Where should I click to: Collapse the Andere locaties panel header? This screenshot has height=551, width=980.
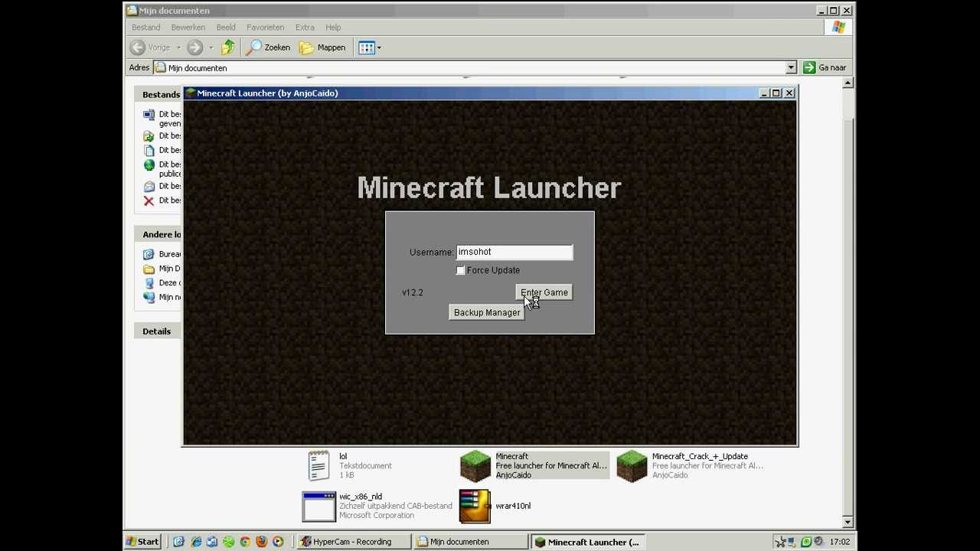coord(158,234)
